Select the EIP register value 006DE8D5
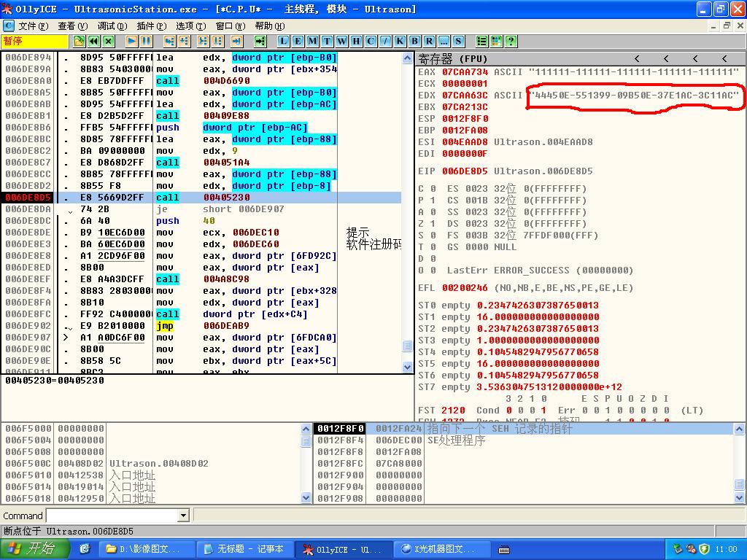The image size is (747, 560). point(465,171)
